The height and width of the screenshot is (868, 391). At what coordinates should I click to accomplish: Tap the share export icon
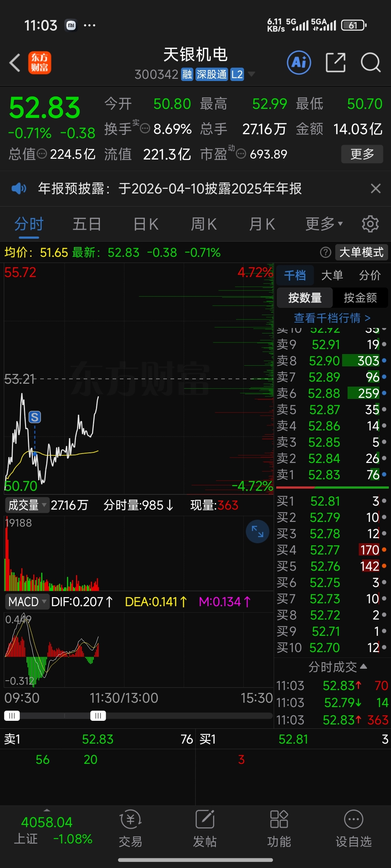point(336,63)
